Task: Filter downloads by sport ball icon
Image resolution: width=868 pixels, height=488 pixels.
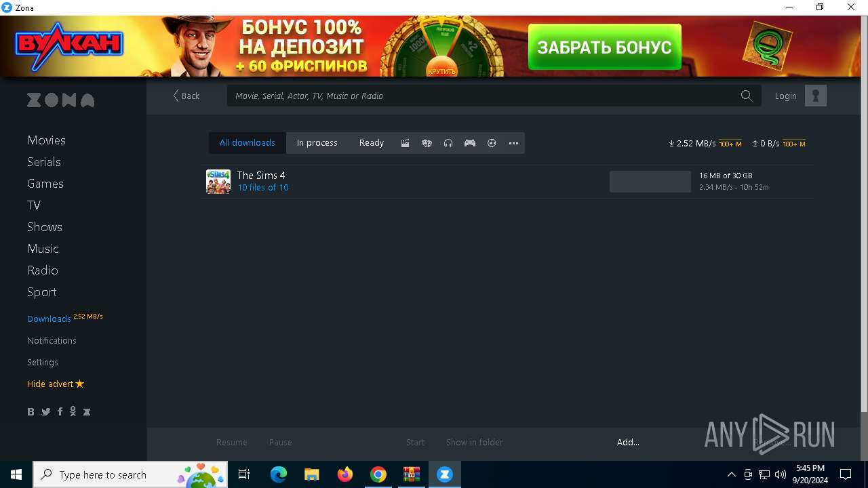Action: coord(492,143)
